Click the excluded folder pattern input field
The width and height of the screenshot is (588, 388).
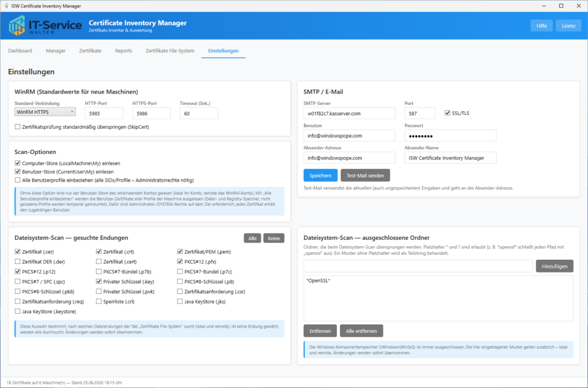click(418, 266)
